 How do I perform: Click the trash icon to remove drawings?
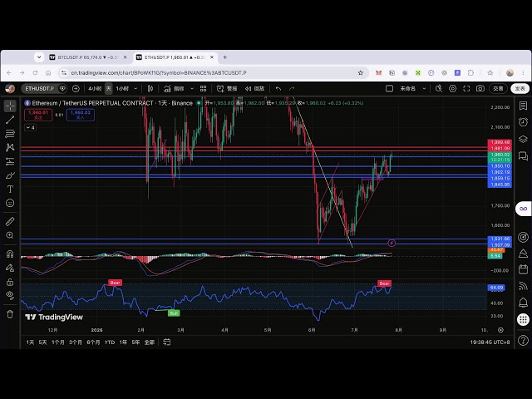coord(10,314)
